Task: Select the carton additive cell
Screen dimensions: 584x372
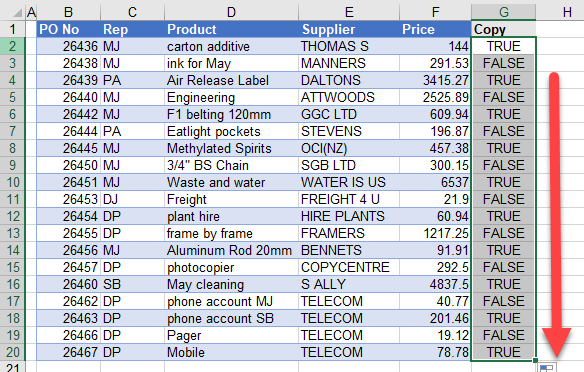Action: [x=231, y=46]
